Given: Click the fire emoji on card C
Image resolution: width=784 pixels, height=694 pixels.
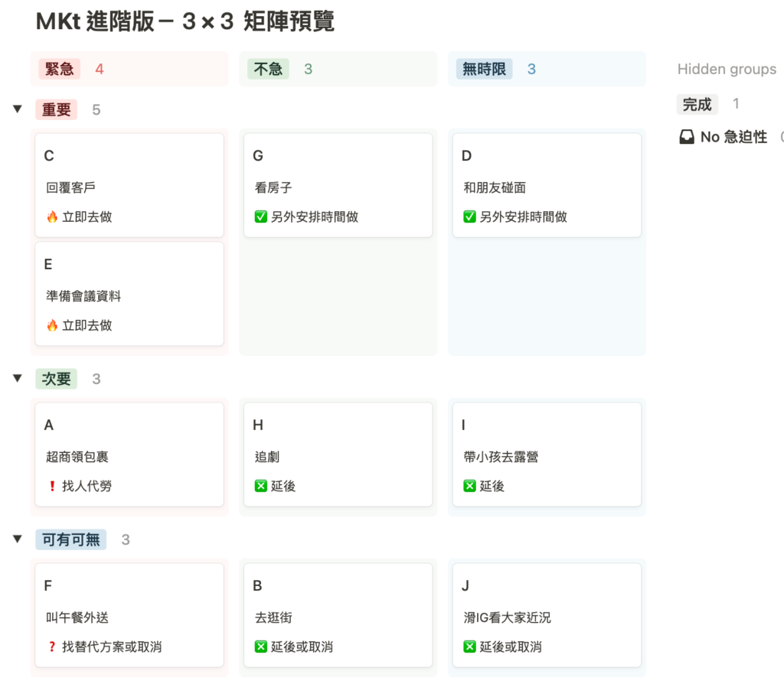Looking at the screenshot, I should pos(52,217).
